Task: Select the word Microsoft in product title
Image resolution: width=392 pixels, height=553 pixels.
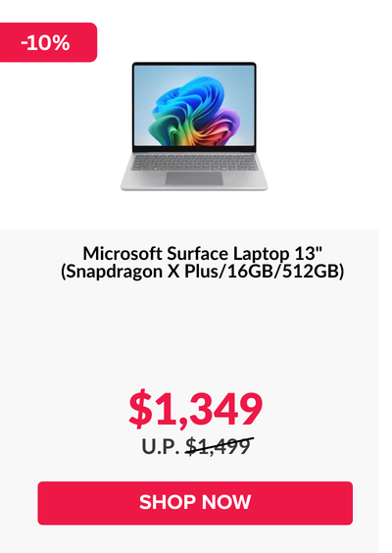Action: [x=122, y=254]
